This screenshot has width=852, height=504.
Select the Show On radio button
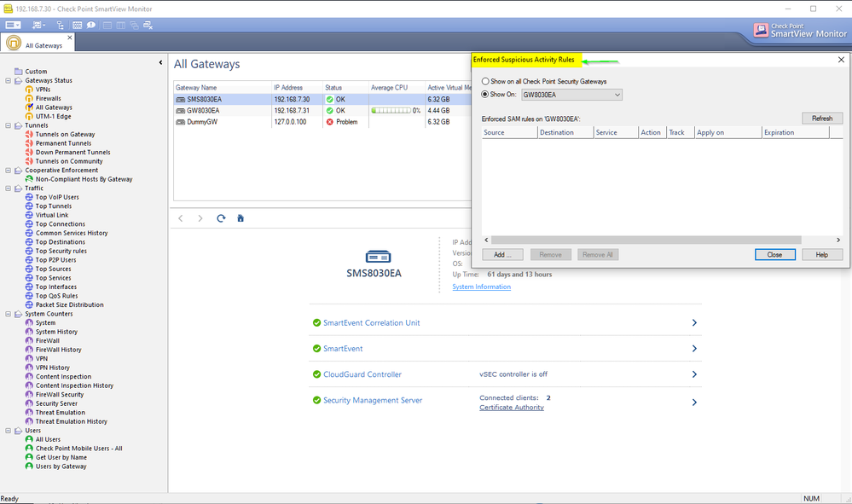click(485, 95)
